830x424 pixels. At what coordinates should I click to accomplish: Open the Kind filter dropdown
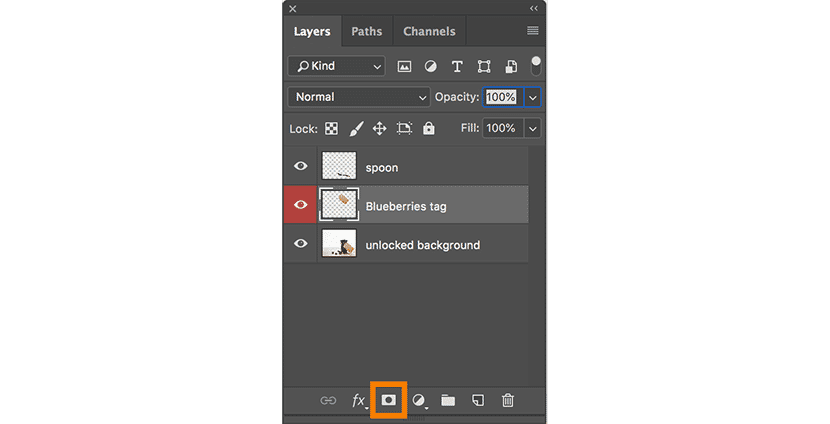coord(336,66)
